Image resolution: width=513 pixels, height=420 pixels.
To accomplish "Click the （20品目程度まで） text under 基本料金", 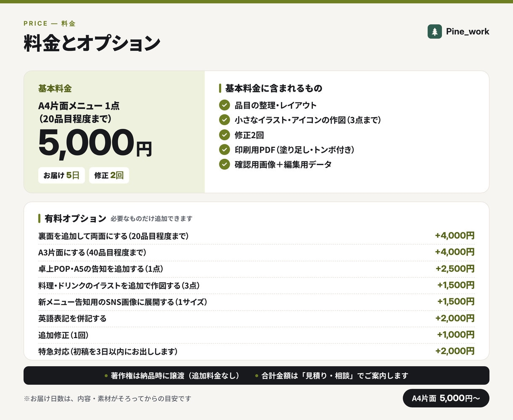I will 76,119.
